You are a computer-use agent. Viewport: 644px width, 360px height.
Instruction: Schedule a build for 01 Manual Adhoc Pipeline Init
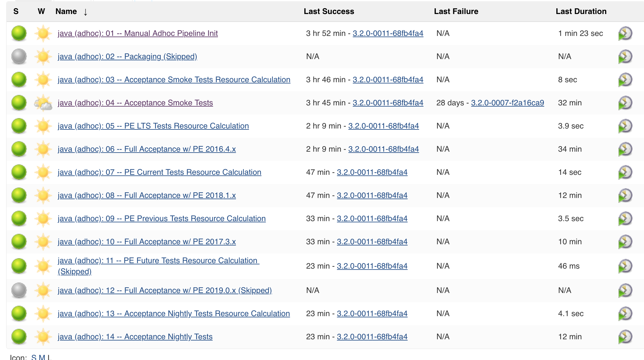pyautogui.click(x=625, y=34)
